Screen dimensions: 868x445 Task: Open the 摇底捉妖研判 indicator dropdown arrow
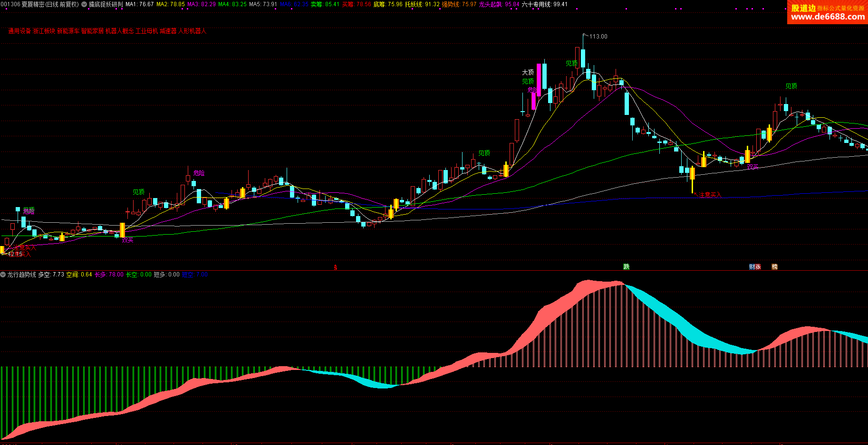(x=84, y=4)
